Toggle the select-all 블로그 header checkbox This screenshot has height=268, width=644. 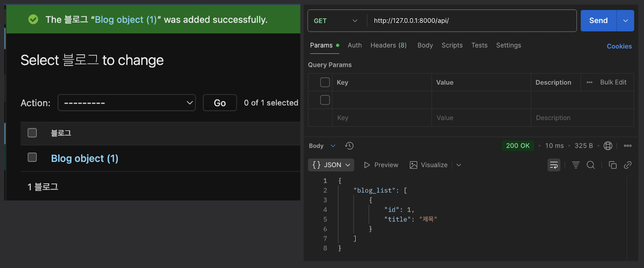(32, 133)
